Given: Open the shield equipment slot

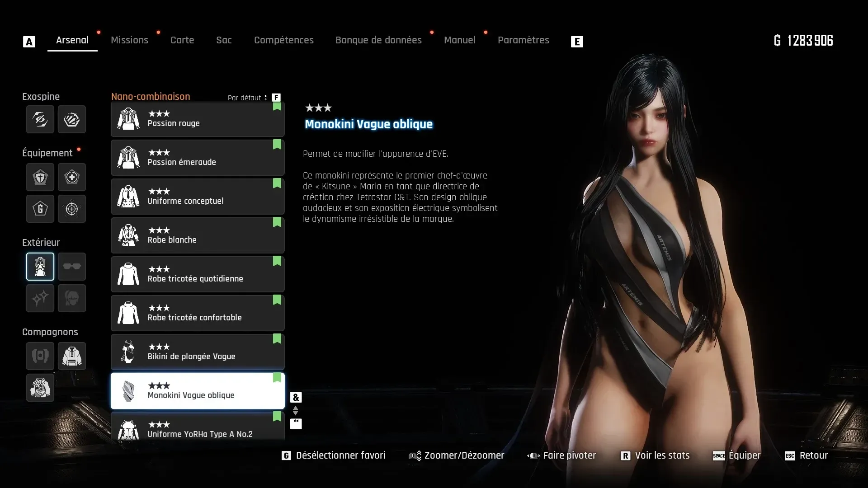Looking at the screenshot, I should tap(40, 177).
